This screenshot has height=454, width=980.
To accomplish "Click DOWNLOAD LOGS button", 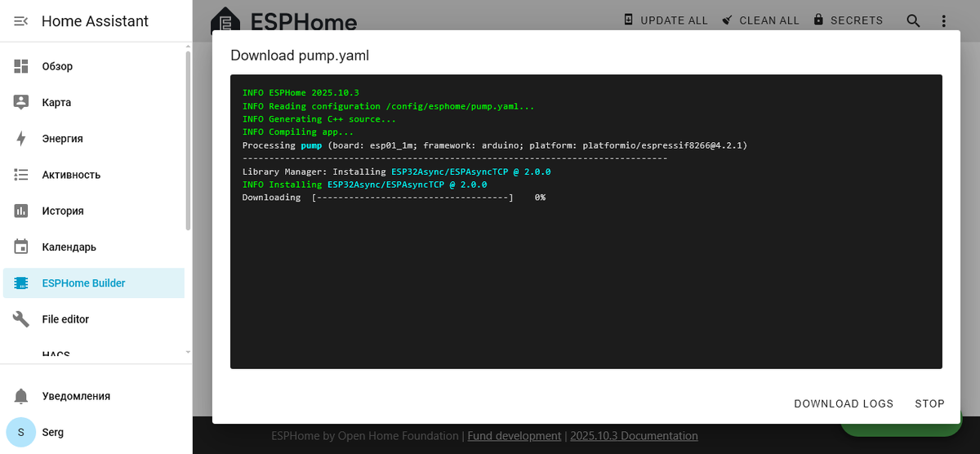I will tap(844, 403).
